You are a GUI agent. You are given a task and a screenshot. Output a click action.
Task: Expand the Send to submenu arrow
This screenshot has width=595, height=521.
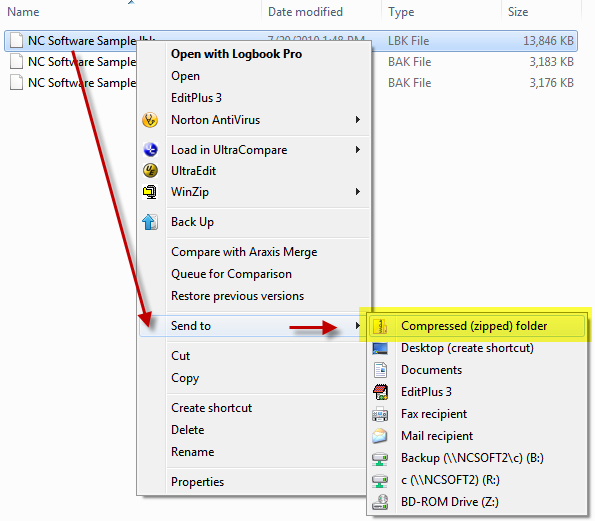(x=357, y=326)
